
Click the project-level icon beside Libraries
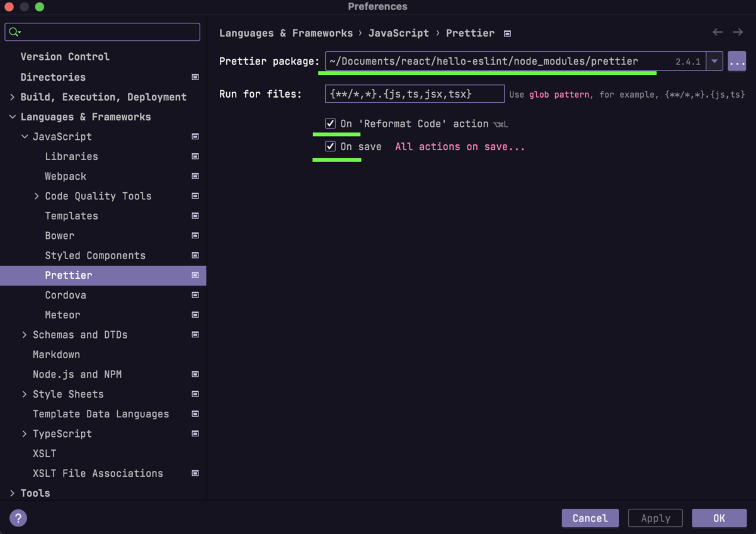[x=195, y=156]
